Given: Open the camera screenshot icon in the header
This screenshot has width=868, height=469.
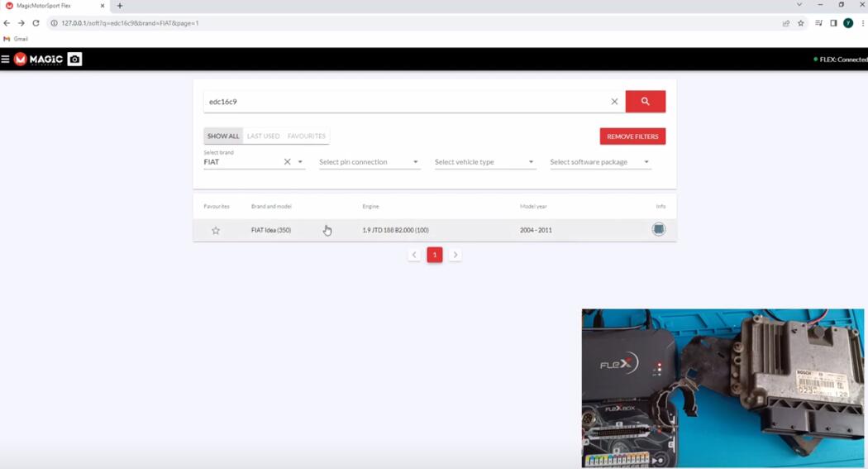Looking at the screenshot, I should tap(74, 60).
